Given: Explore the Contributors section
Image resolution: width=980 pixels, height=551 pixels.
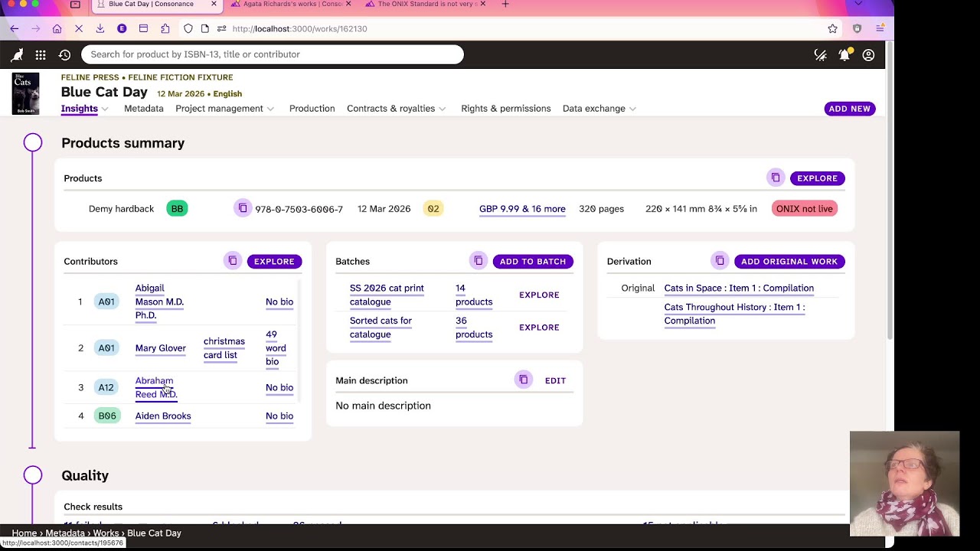Looking at the screenshot, I should tap(274, 261).
